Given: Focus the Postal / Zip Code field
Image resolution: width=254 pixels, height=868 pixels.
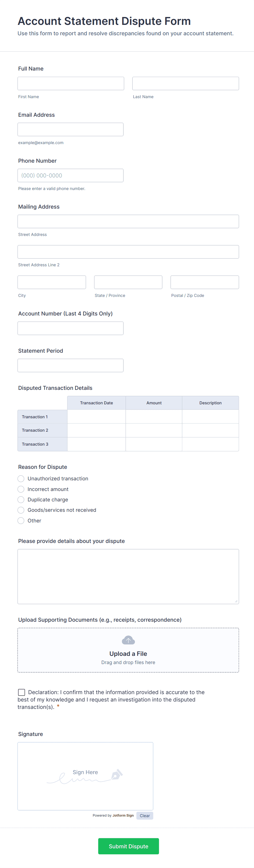Looking at the screenshot, I should [x=205, y=282].
